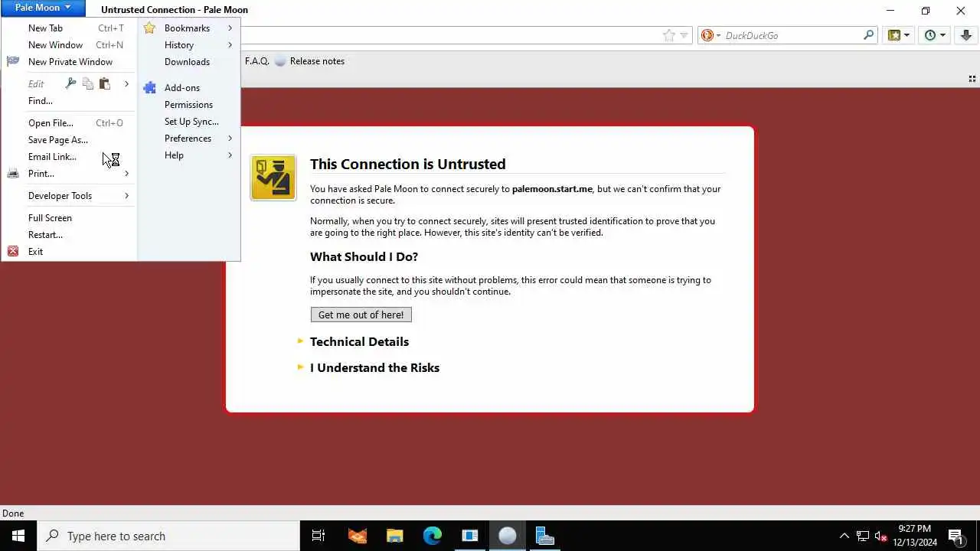The height and width of the screenshot is (551, 980).
Task: Open the Downloads arrow toolbar button
Action: (x=966, y=35)
